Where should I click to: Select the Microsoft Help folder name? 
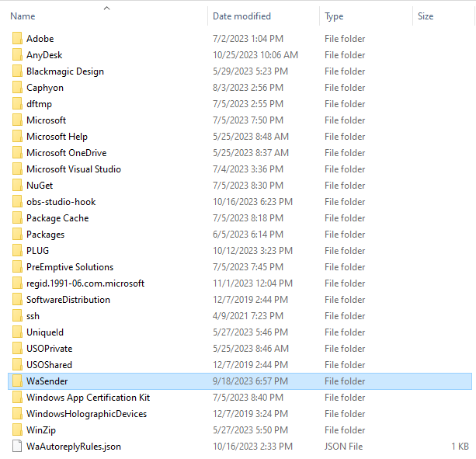tap(57, 137)
